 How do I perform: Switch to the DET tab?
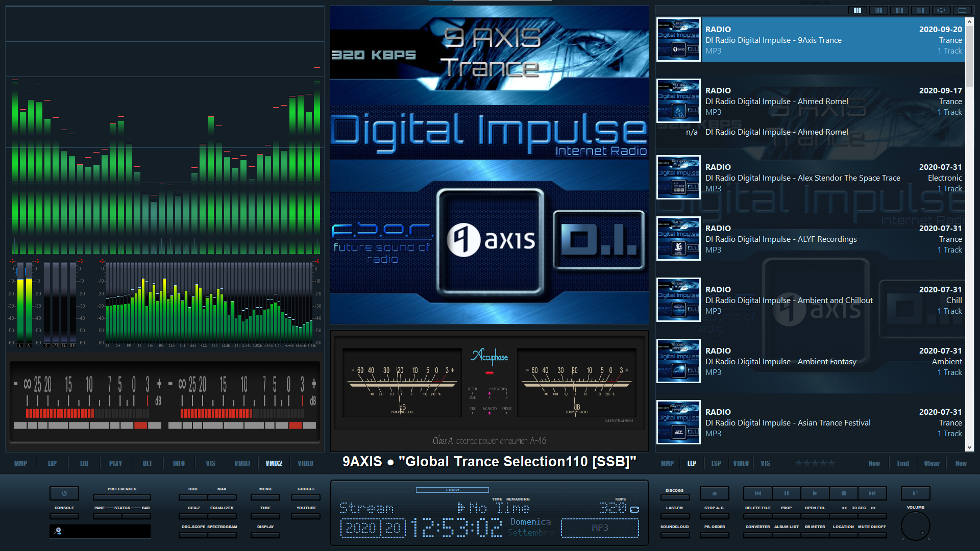click(x=147, y=463)
